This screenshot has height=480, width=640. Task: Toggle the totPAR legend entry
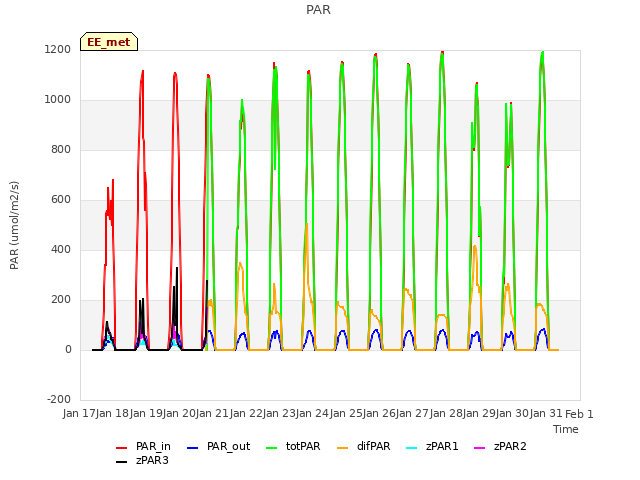tap(293, 447)
